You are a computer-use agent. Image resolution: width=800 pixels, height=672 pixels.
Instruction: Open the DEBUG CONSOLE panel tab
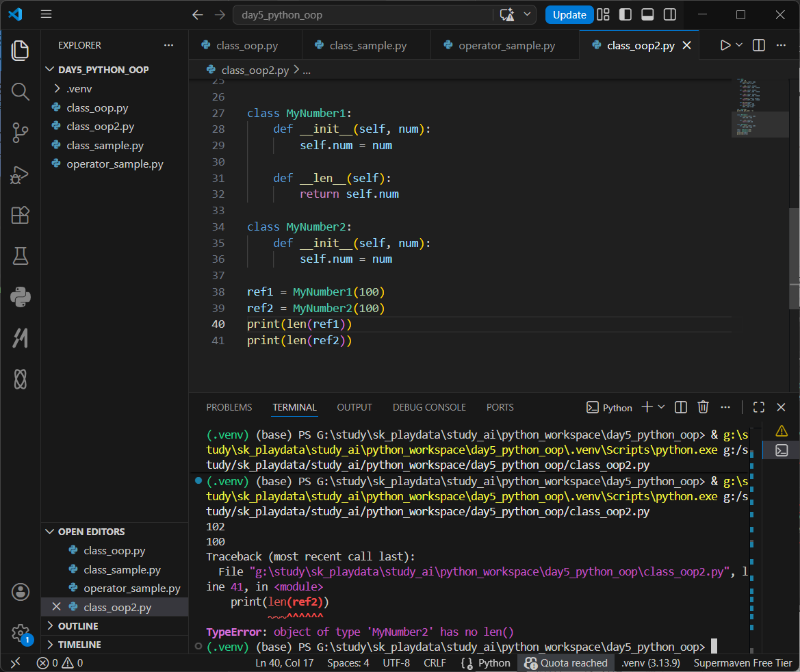click(x=429, y=407)
